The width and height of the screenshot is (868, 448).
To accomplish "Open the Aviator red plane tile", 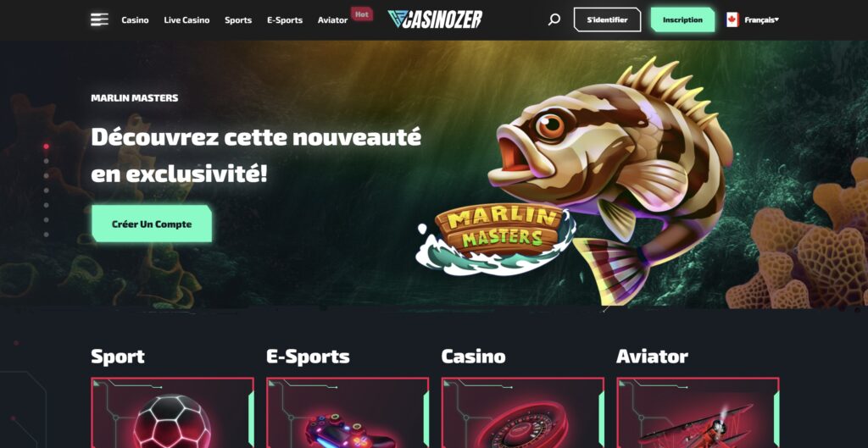I will (698, 412).
